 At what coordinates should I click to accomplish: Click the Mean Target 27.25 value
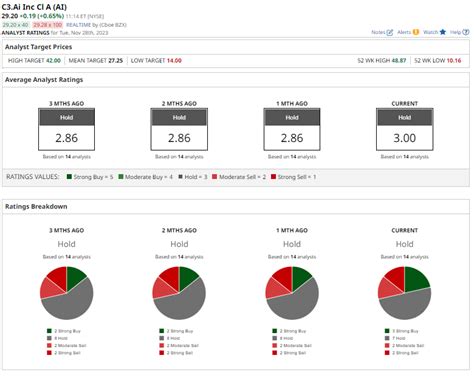(x=116, y=61)
